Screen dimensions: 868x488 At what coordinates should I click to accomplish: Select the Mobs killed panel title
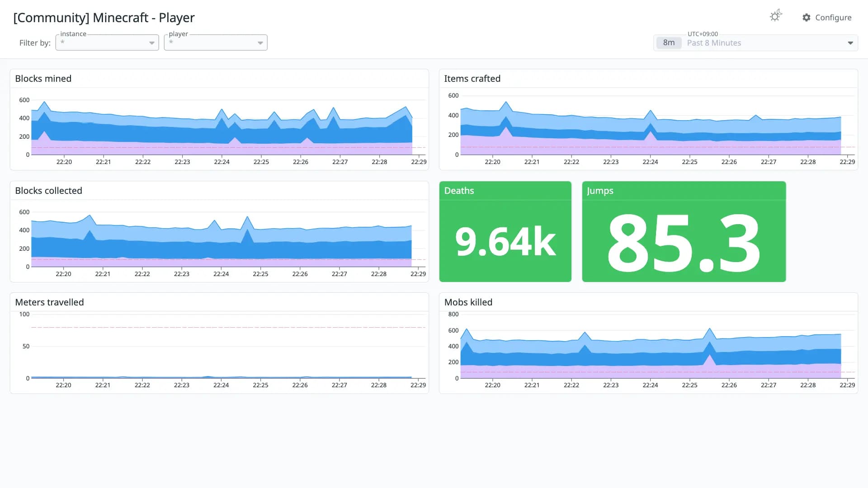pyautogui.click(x=468, y=302)
